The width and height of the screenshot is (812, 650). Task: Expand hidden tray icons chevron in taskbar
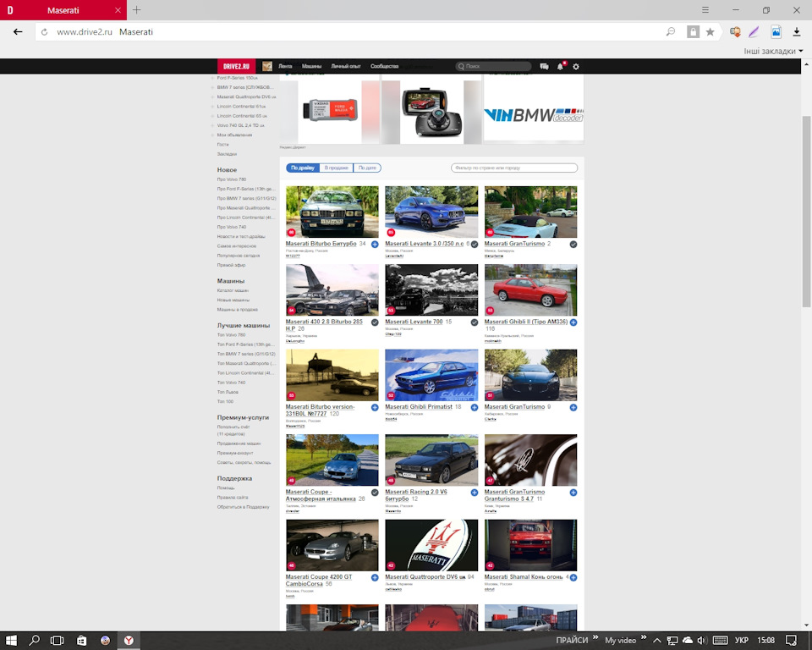pyautogui.click(x=656, y=641)
